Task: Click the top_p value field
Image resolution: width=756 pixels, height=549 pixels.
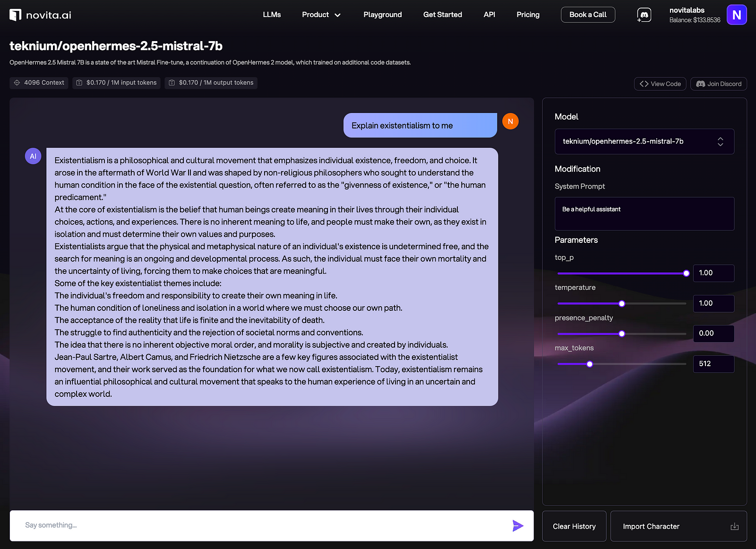Action: [x=713, y=273]
